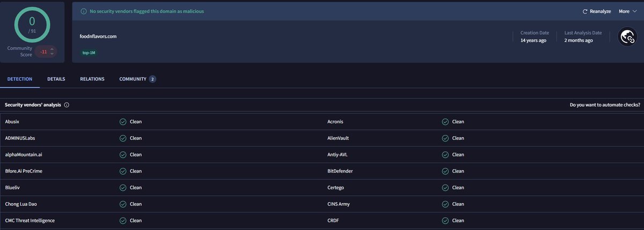Click the CRDF clean checkmark icon
Viewport: 644px width, 230px height.
[x=445, y=220]
